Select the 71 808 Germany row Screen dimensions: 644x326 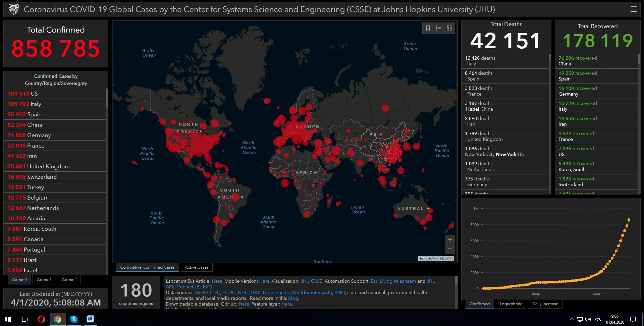tap(55, 135)
